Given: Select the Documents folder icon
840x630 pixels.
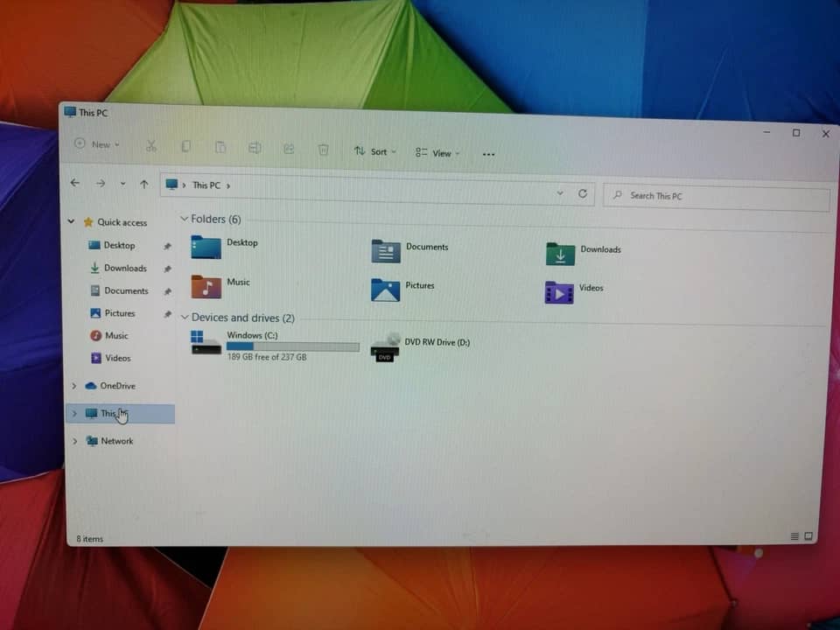Looking at the screenshot, I should (386, 251).
